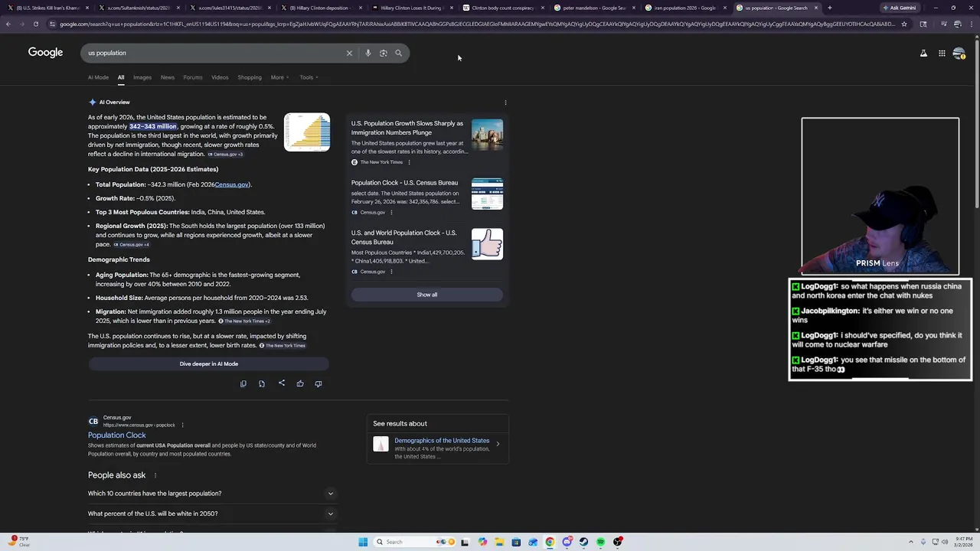
Task: Click the export icon under AI Overview
Action: coord(262,383)
